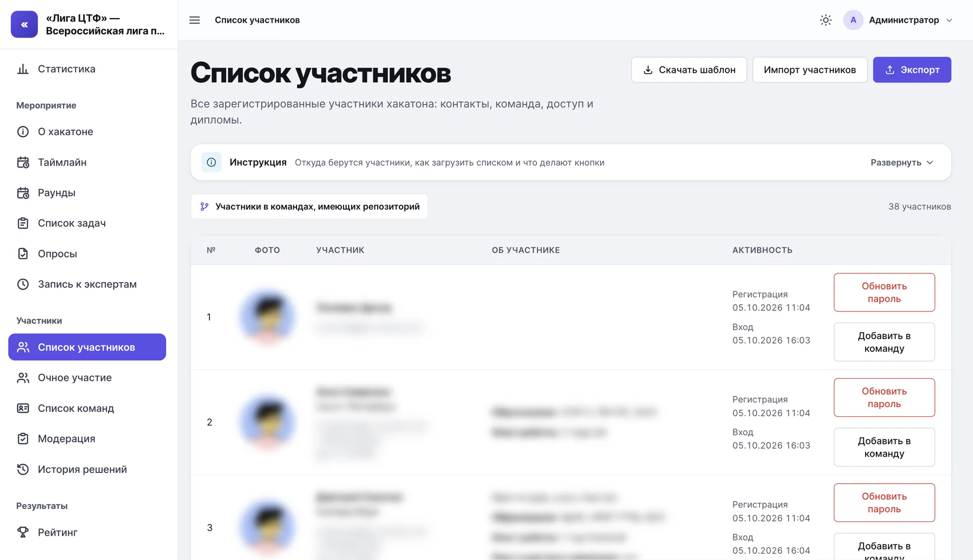Image resolution: width=973 pixels, height=560 pixels.
Task: Click the document-check icon beside Опросы
Action: tap(23, 254)
